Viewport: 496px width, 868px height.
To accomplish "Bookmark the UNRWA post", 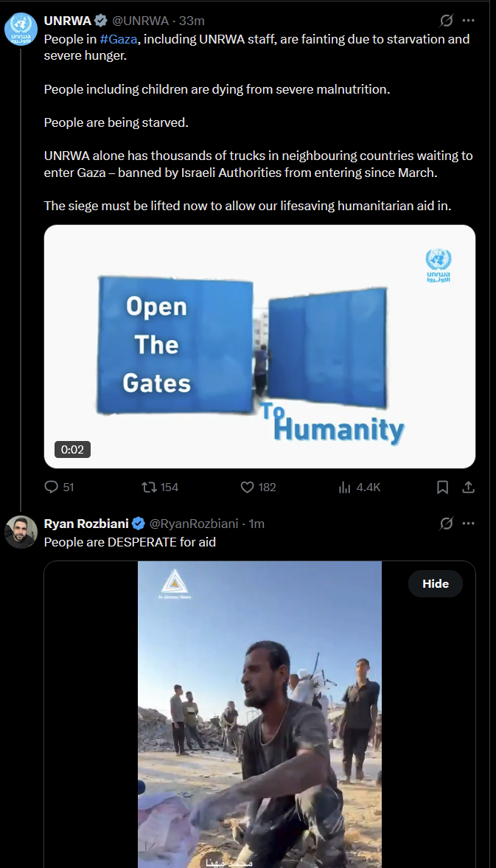I will click(442, 487).
